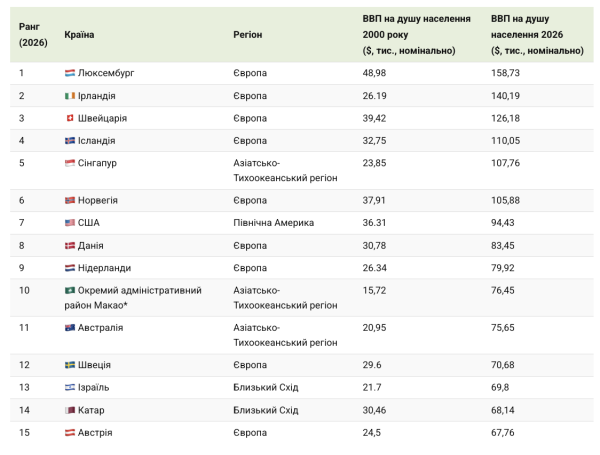600x455 pixels.
Task: Select the 'Ранг (2026)' column header
Action: 33,34
